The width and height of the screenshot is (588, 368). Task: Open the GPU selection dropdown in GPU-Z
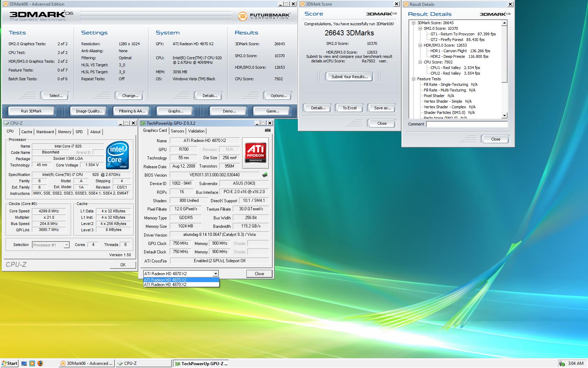pyautogui.click(x=216, y=274)
